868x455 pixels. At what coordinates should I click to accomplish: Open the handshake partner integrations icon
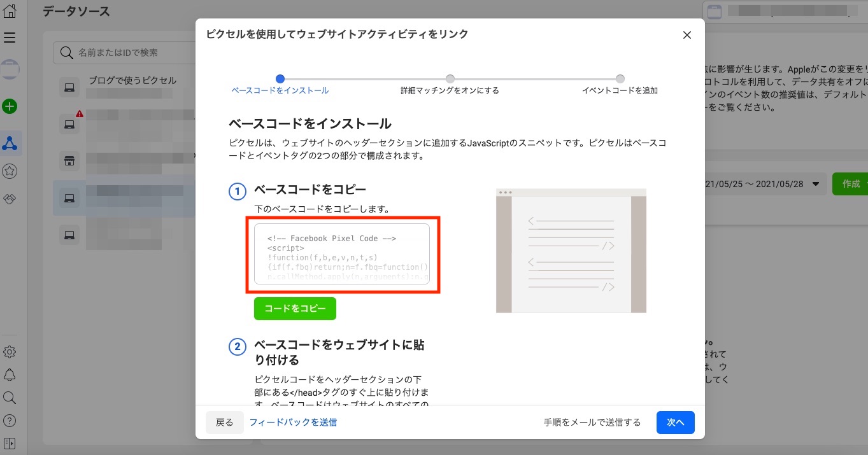coord(10,199)
